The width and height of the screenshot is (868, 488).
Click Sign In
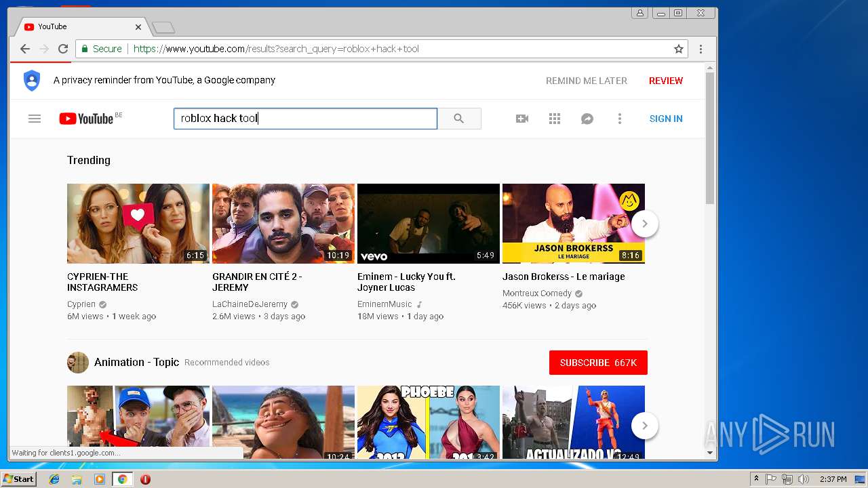click(666, 119)
